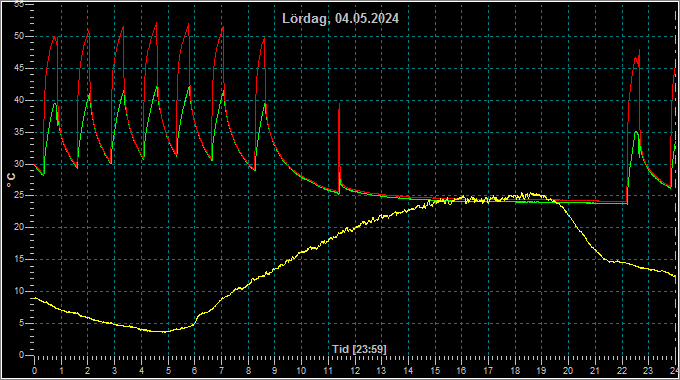Viewport: 680px width, 380px height.
Task: Click the °C axis unit label
Action: click(x=11, y=180)
